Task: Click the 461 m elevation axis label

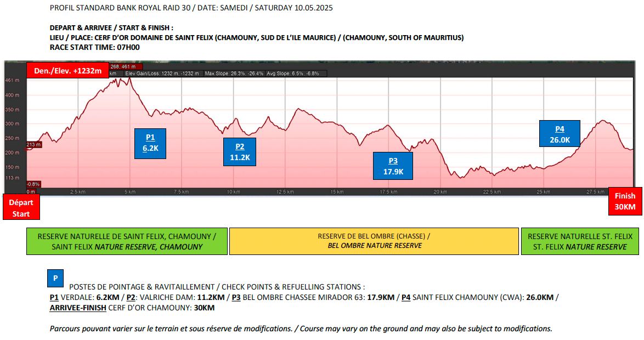Action: pos(12,81)
